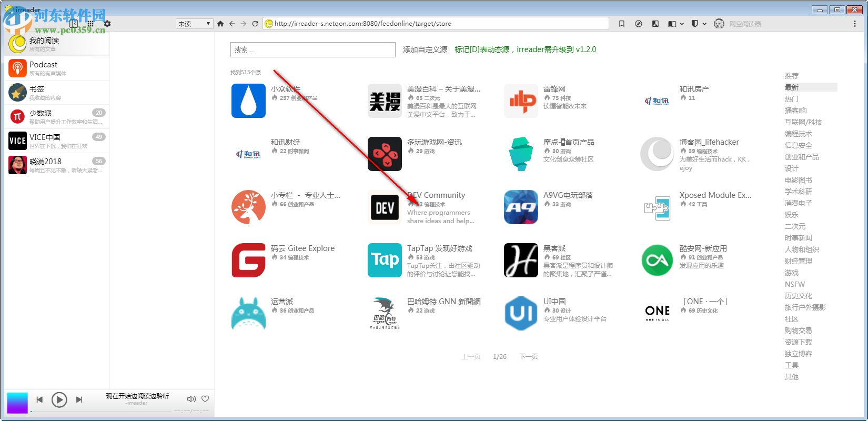
Task: Play audio with the play button
Action: click(59, 400)
